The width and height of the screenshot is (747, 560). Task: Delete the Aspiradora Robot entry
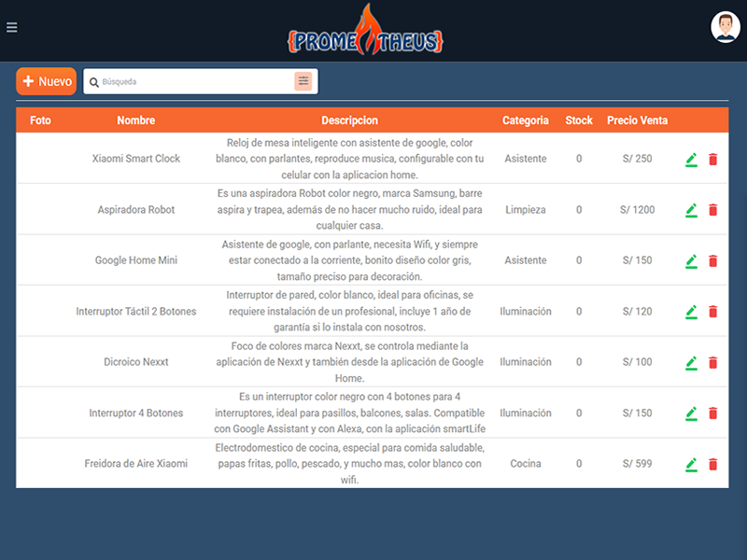click(713, 210)
